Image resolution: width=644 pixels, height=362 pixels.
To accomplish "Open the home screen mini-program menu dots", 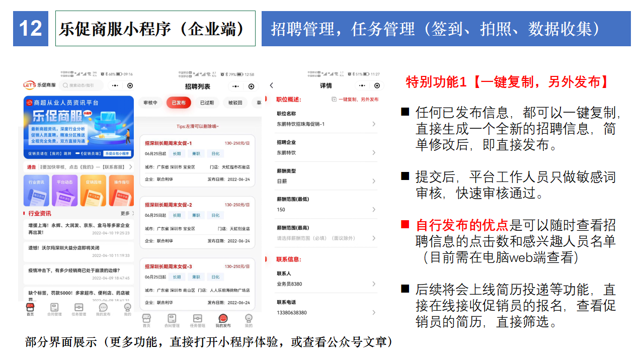I will (115, 86).
